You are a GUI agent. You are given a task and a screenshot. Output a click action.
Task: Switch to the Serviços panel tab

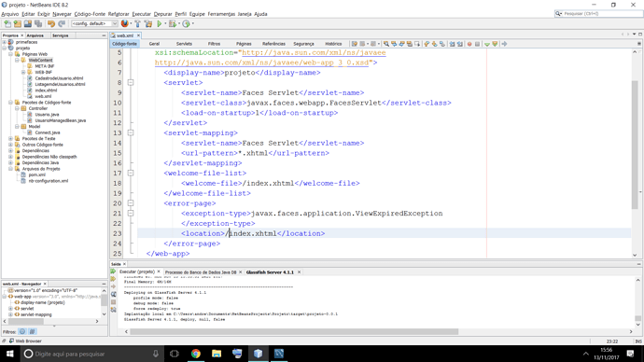point(60,35)
